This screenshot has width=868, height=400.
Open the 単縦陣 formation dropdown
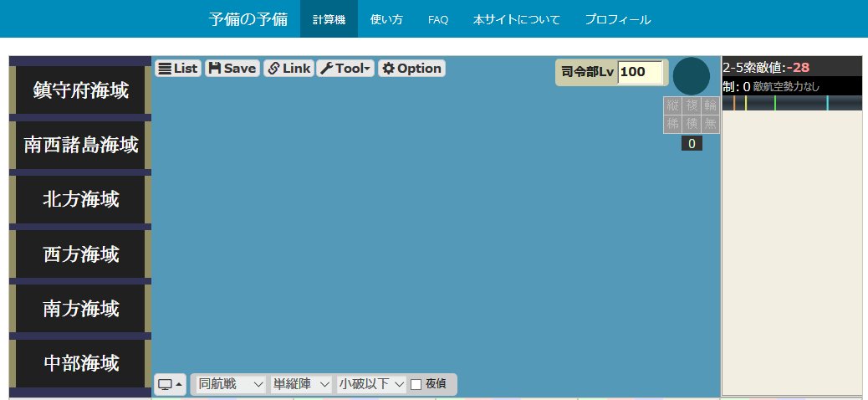click(301, 384)
